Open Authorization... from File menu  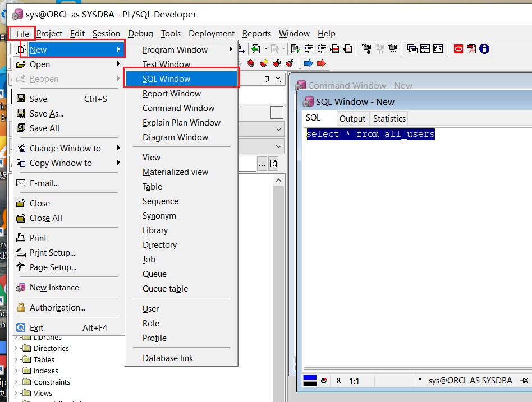pyautogui.click(x=68, y=307)
